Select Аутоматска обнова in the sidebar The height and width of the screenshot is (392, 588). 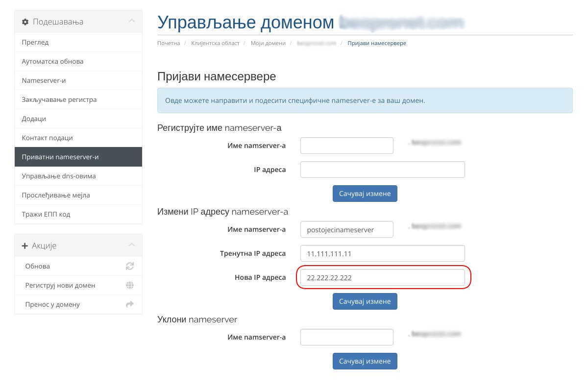(78, 61)
